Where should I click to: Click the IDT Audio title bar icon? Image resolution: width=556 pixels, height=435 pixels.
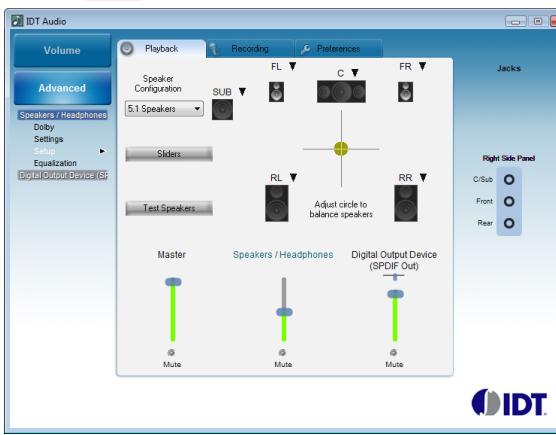point(17,21)
